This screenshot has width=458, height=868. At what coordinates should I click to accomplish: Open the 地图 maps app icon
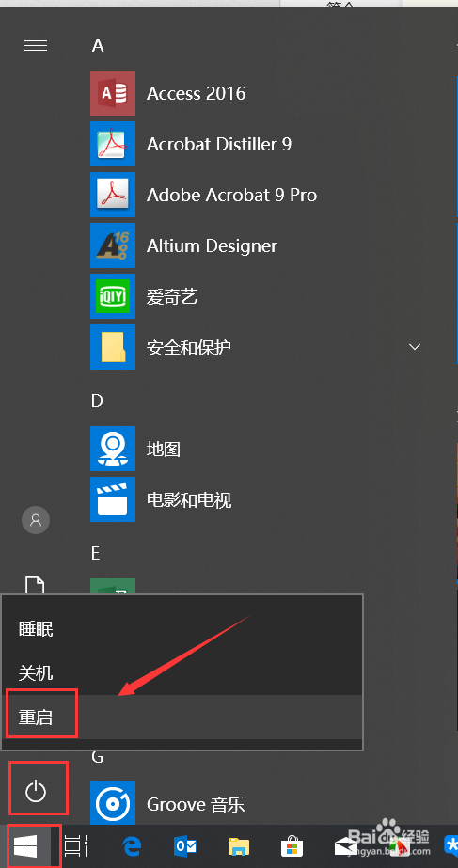[113, 449]
